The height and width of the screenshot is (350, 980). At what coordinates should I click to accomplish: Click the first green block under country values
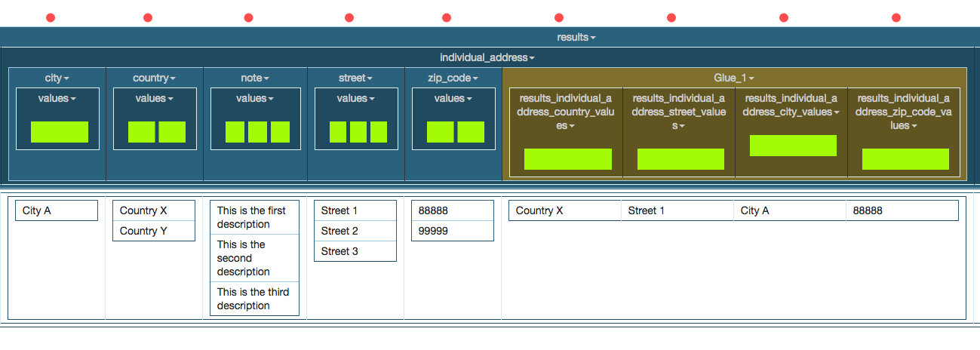[141, 132]
